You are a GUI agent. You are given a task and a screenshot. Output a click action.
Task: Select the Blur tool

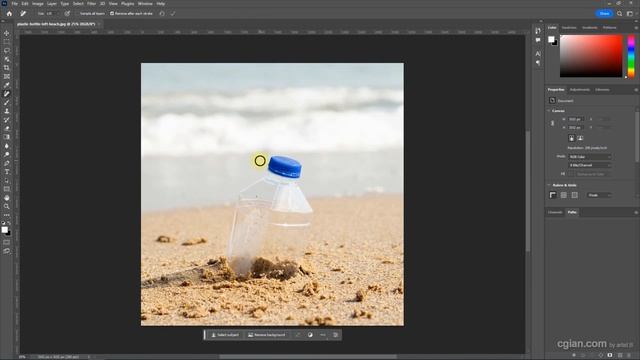pos(7,146)
